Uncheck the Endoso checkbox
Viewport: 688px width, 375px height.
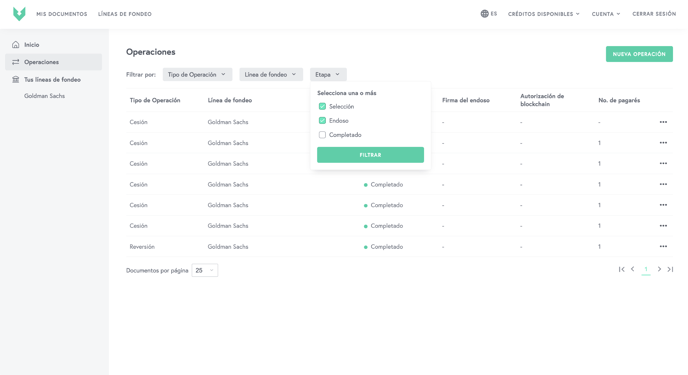(322, 121)
